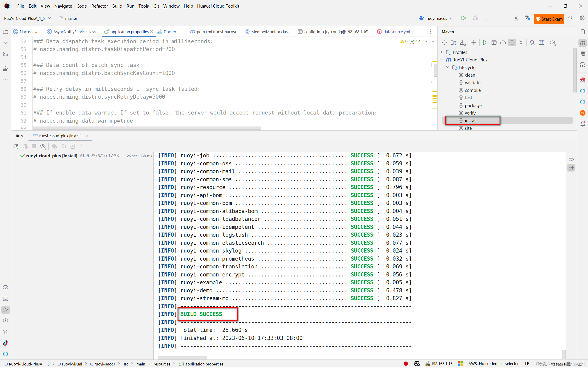Image resolution: width=588 pixels, height=368 pixels.
Task: Toggle Skip Tests mode in the Maven toolbar
Action: point(512,43)
